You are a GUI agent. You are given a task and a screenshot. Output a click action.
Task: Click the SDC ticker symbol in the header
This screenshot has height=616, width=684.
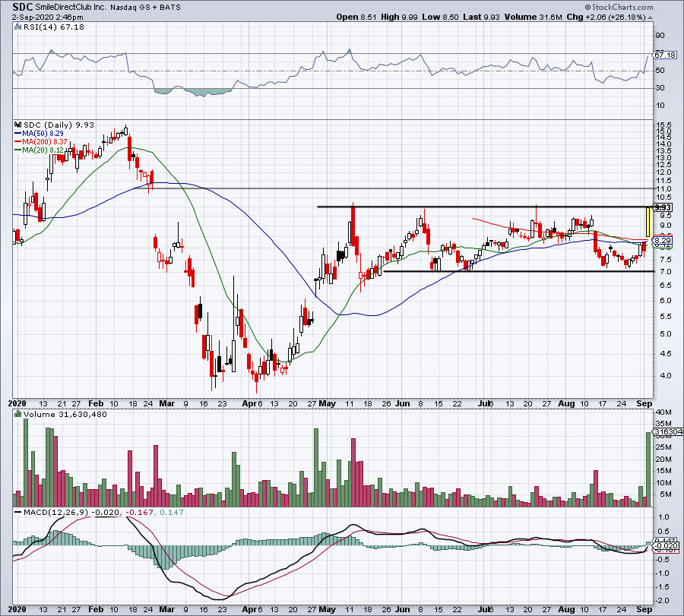pyautogui.click(x=23, y=7)
